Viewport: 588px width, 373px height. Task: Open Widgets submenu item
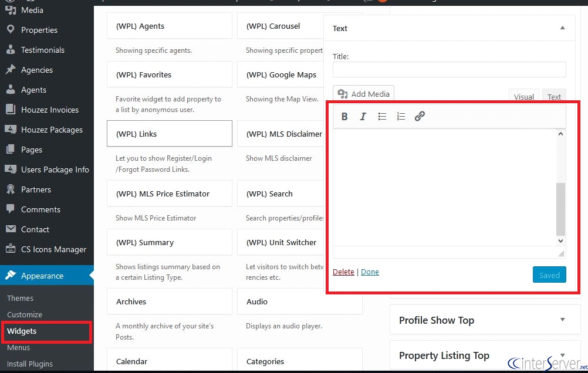[22, 331]
